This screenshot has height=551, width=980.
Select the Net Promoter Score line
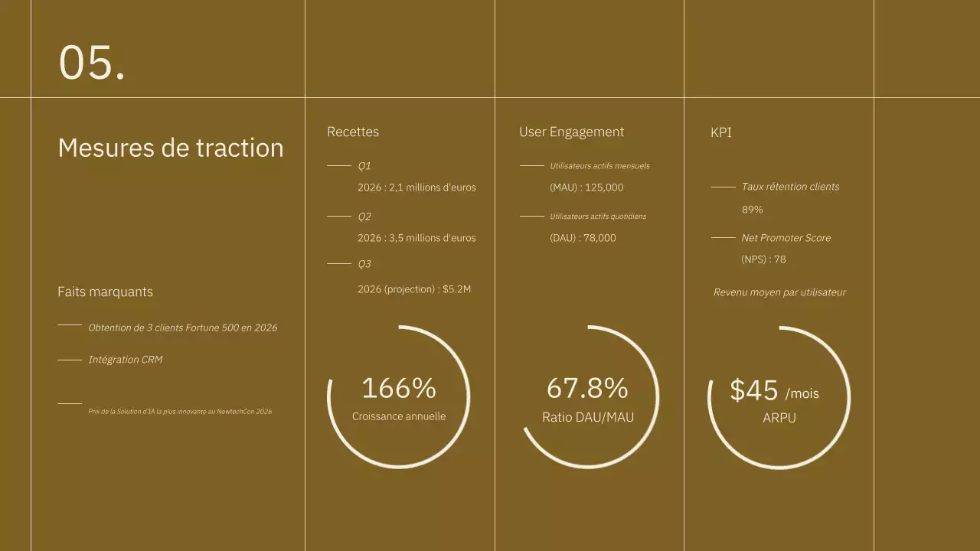[x=786, y=237]
